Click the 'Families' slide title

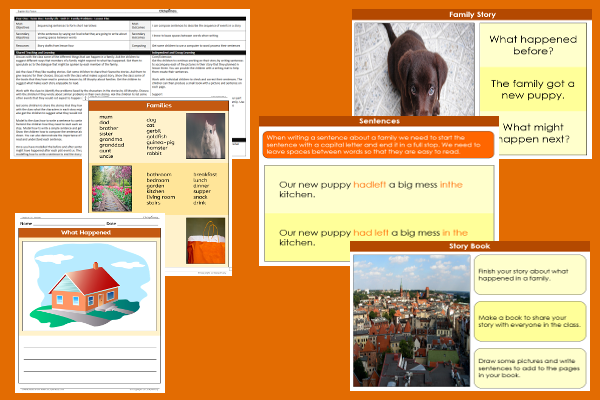[159, 105]
